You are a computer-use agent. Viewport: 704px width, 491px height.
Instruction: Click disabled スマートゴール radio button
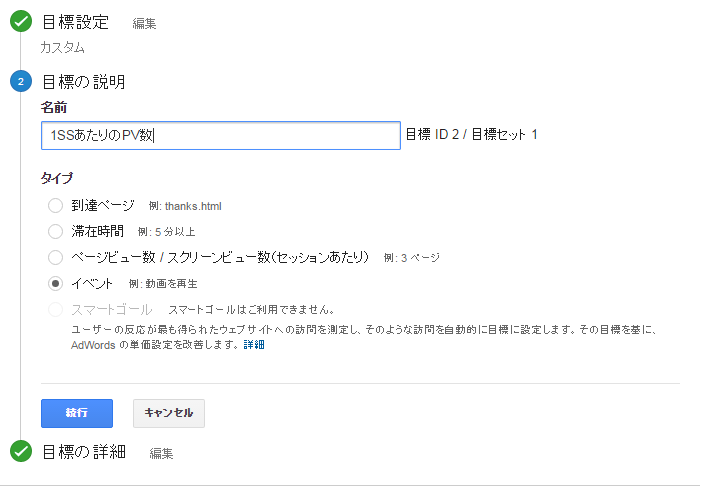click(55, 310)
